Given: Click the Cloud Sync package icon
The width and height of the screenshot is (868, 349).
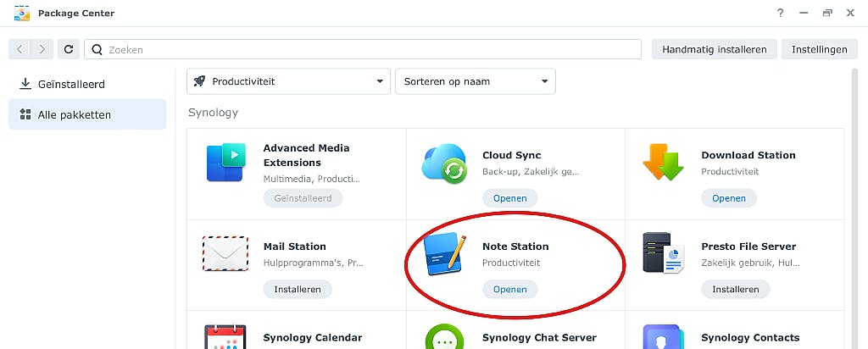Looking at the screenshot, I should click(444, 163).
